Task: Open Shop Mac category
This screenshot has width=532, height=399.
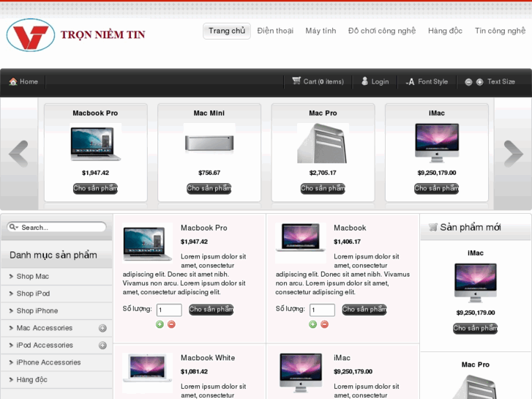Action: pyautogui.click(x=33, y=277)
